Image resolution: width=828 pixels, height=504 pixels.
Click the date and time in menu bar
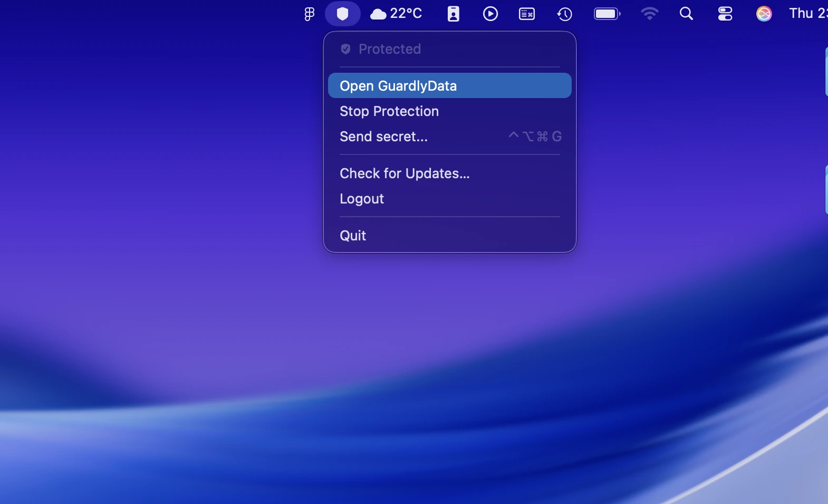(808, 14)
